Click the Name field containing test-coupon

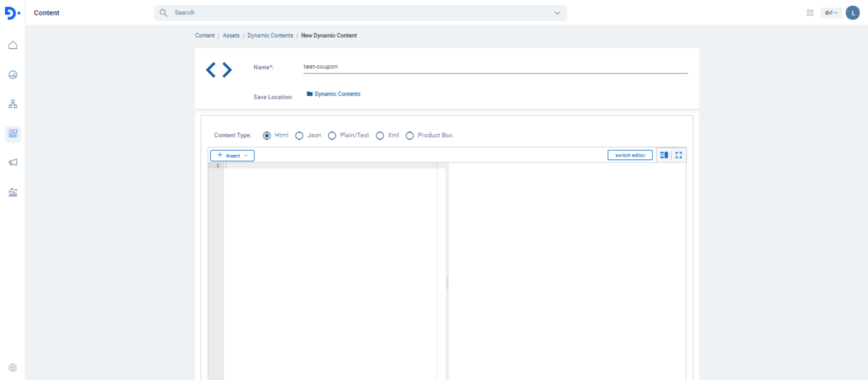(495, 67)
